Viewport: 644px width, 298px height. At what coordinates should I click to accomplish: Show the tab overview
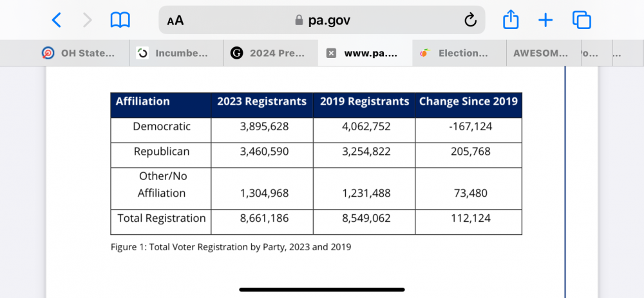pos(582,21)
